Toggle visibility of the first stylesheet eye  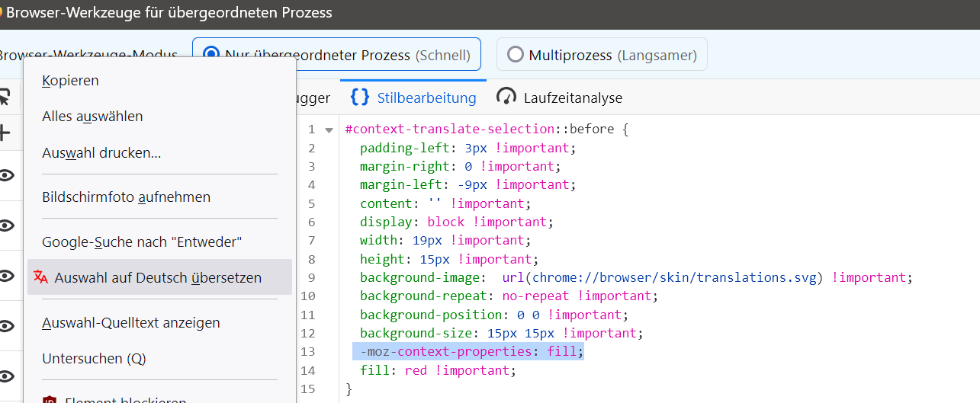pos(8,175)
